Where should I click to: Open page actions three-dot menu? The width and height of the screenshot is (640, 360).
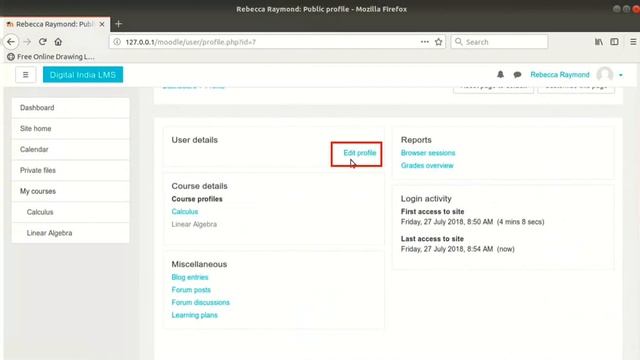(424, 42)
